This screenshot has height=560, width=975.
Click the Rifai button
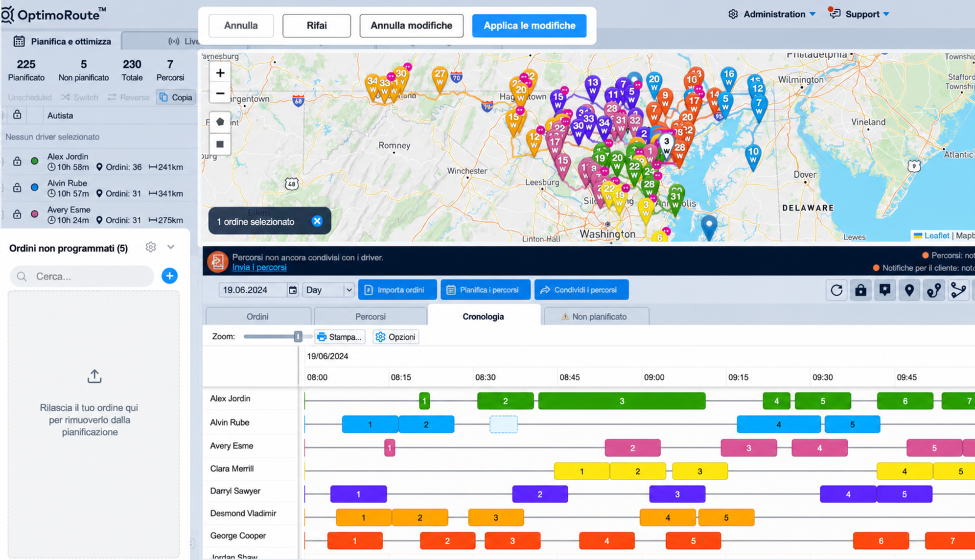[317, 25]
